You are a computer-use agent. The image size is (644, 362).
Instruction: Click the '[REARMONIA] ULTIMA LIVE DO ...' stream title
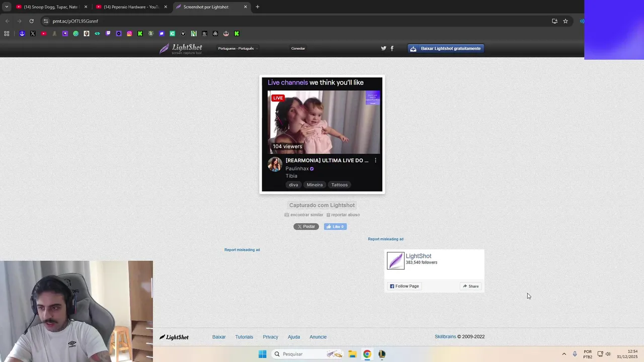coord(327,160)
